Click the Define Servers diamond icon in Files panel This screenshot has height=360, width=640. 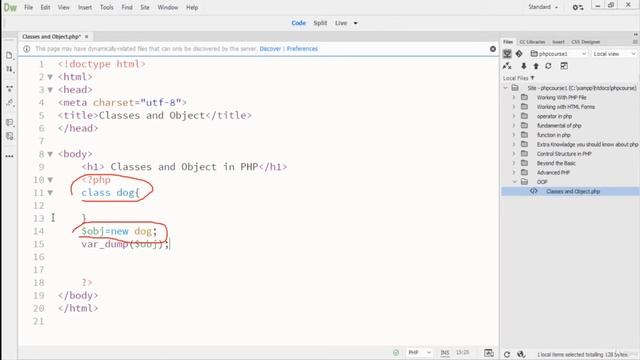[519, 53]
